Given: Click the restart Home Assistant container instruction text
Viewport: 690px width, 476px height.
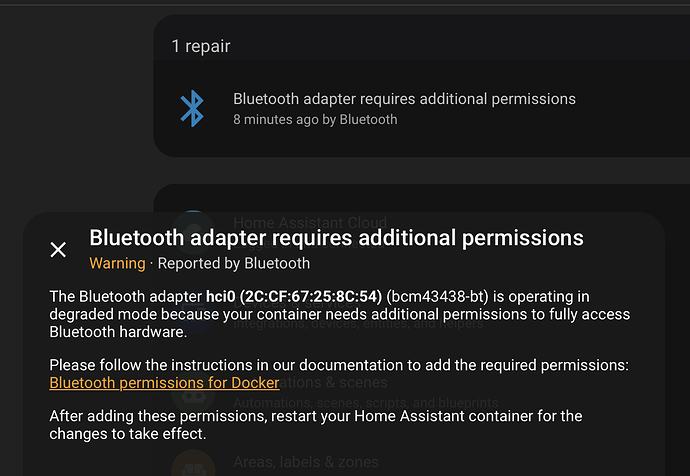Looking at the screenshot, I should [x=315, y=423].
